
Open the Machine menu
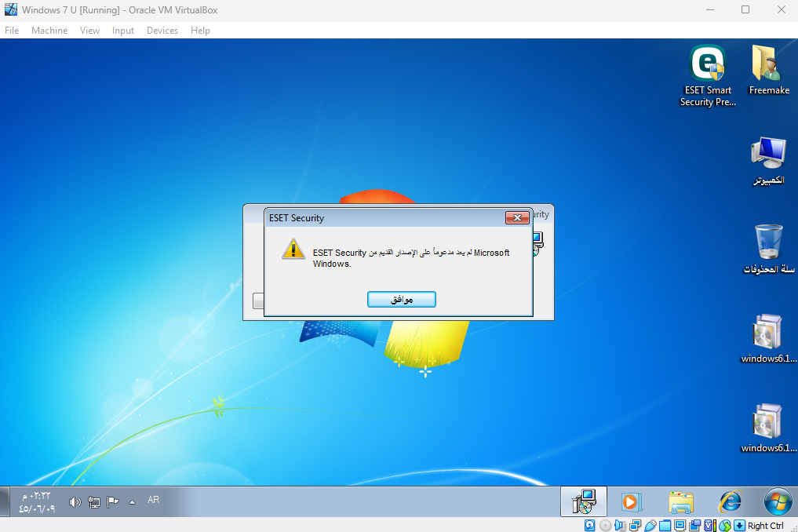point(49,31)
